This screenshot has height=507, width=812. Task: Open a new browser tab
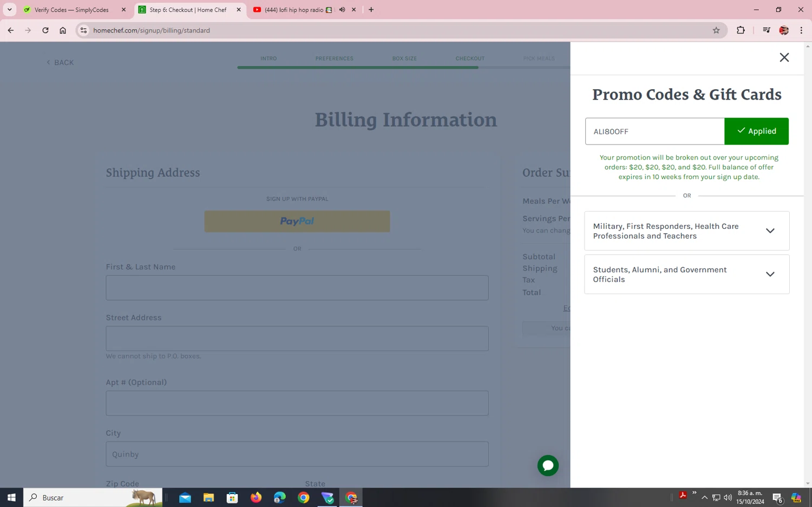point(371,10)
